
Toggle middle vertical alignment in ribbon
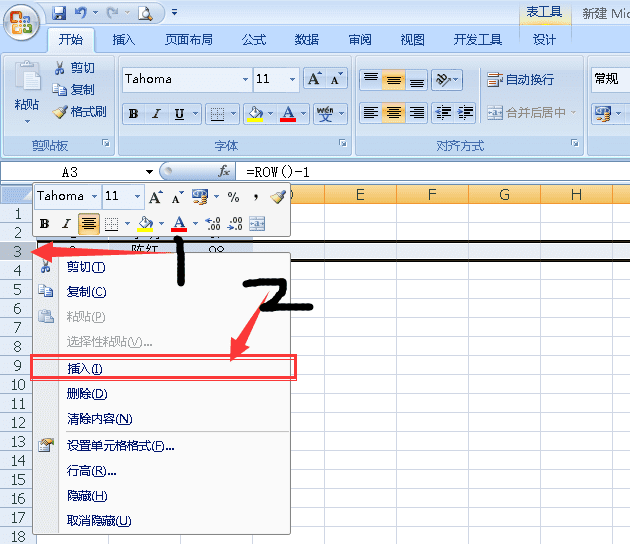coord(393,80)
